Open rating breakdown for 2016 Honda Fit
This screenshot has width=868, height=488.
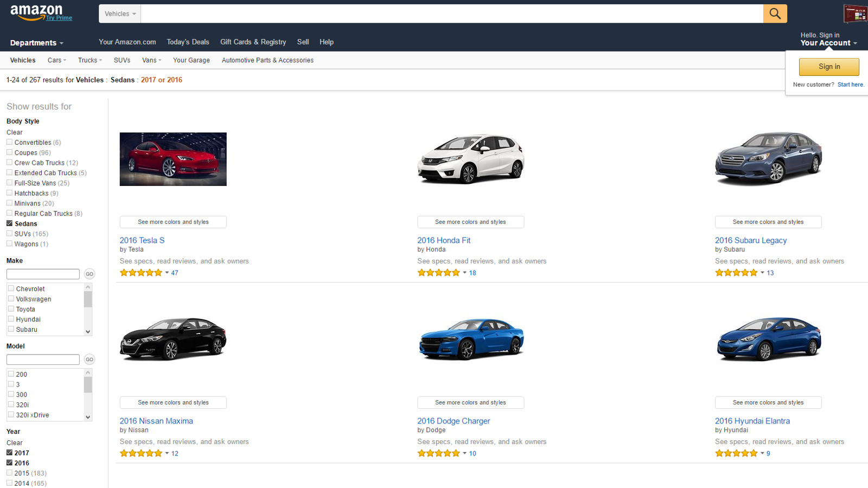465,273
